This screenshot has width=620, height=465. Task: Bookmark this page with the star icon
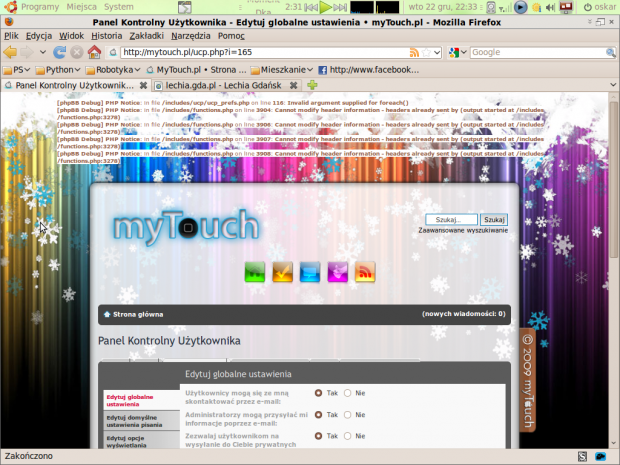coord(426,52)
